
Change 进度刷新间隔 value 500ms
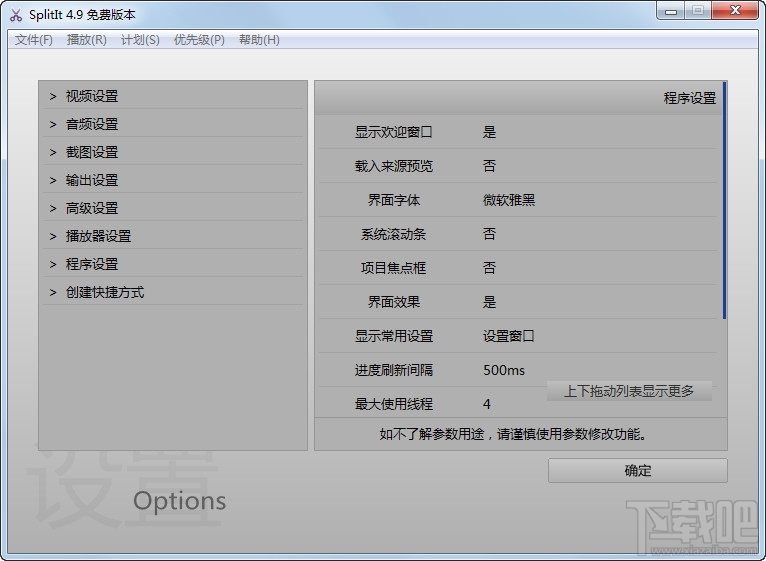coord(504,370)
